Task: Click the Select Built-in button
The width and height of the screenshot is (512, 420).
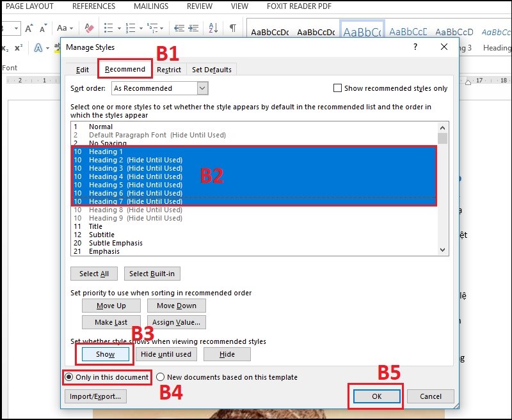Action: (x=152, y=274)
